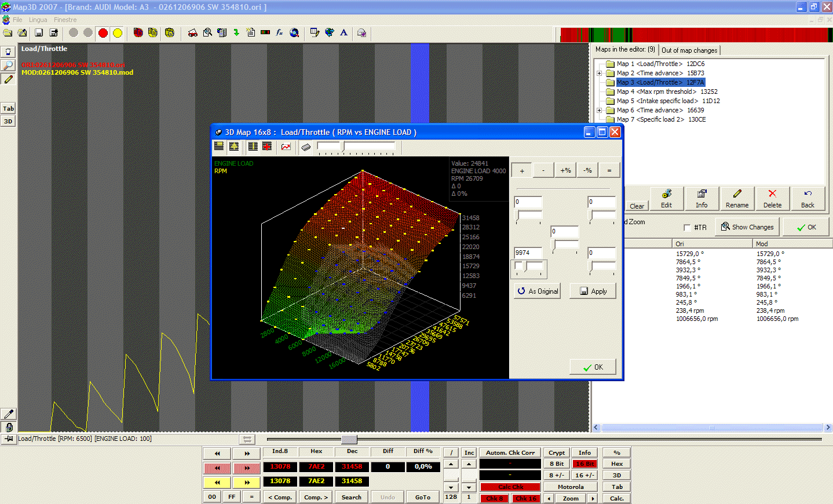The image size is (833, 504).
Task: Switch to the Out of map changes tab
Action: tap(689, 50)
